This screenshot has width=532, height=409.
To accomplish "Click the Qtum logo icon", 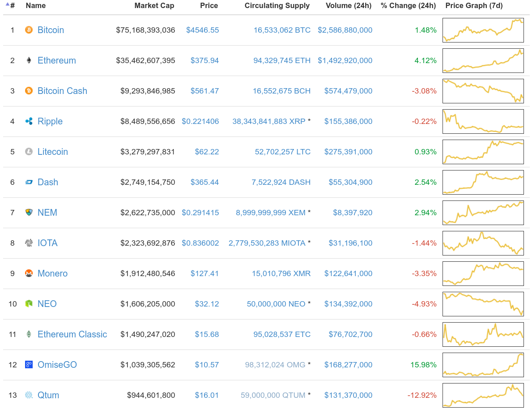I will point(29,395).
